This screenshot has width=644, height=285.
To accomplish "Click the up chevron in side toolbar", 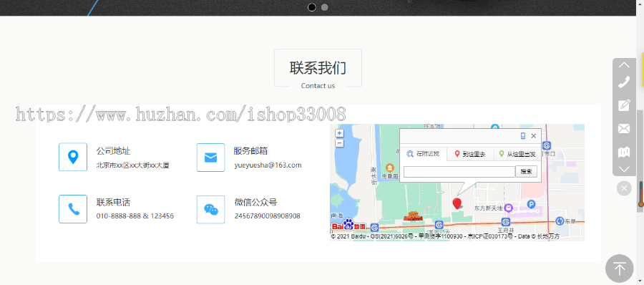I will pyautogui.click(x=624, y=64).
